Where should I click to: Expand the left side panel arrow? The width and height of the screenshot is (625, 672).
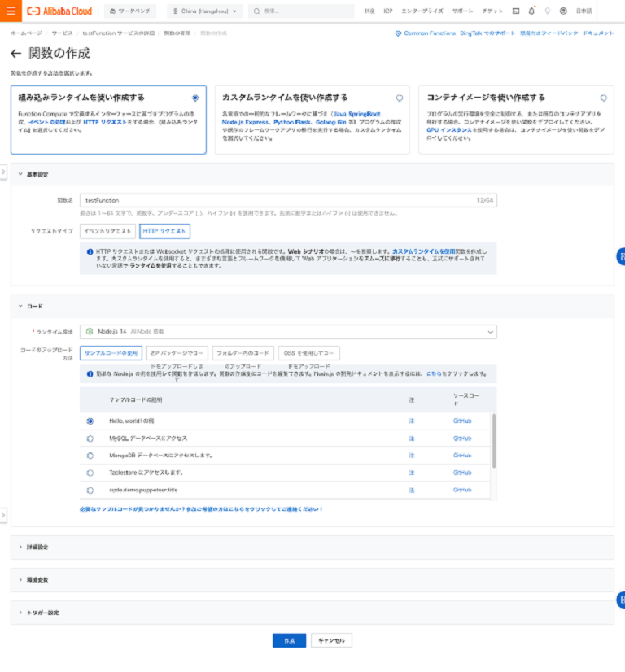point(3,172)
